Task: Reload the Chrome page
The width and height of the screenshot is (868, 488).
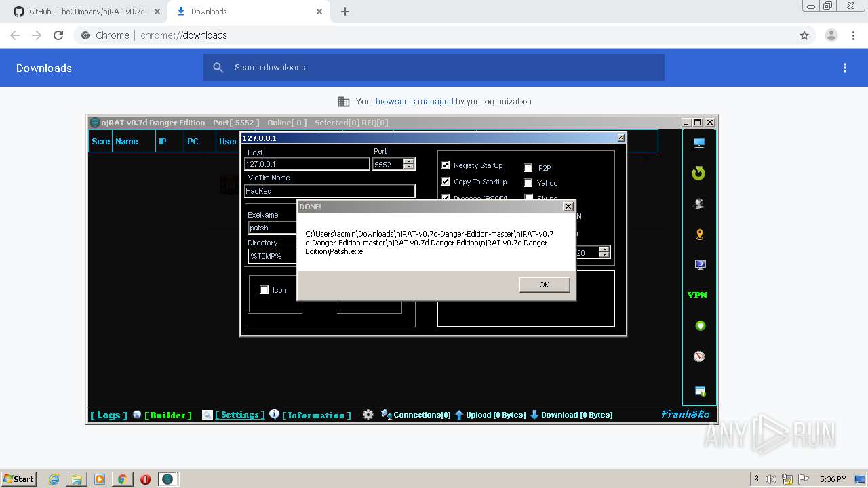Action: [x=58, y=35]
